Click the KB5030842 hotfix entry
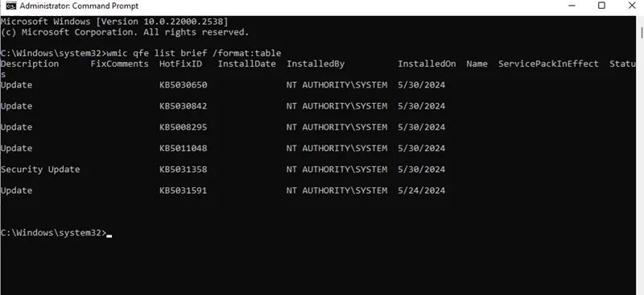 tap(184, 106)
